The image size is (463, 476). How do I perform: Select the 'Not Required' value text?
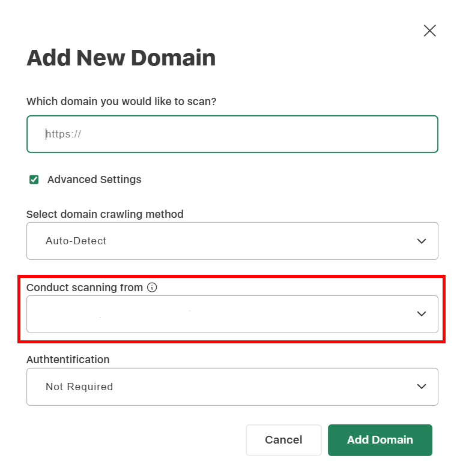[79, 387]
